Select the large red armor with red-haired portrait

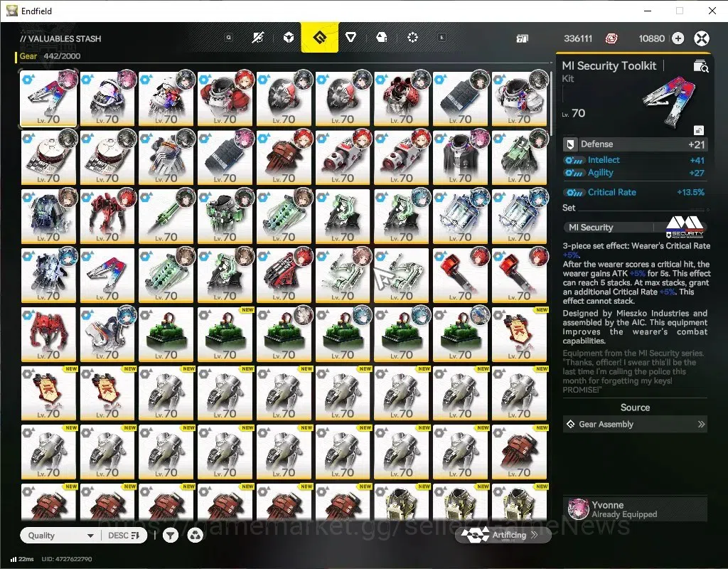click(x=225, y=98)
